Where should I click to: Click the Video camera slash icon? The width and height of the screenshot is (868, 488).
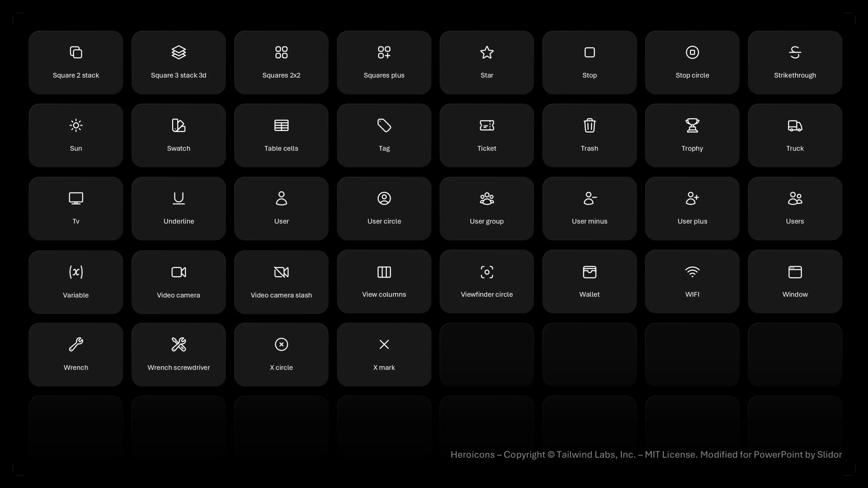(x=281, y=272)
